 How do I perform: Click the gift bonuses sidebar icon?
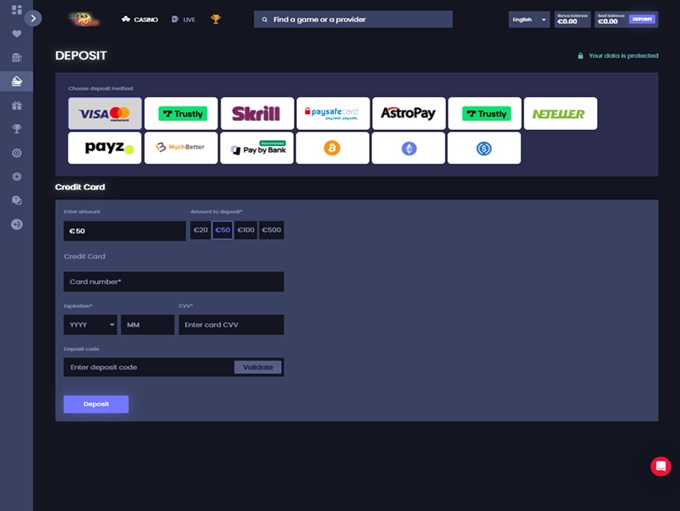coord(16,105)
